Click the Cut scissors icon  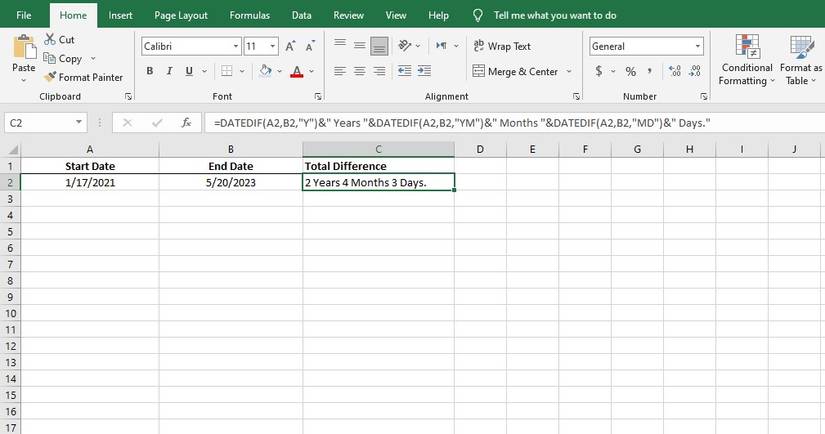coord(50,39)
